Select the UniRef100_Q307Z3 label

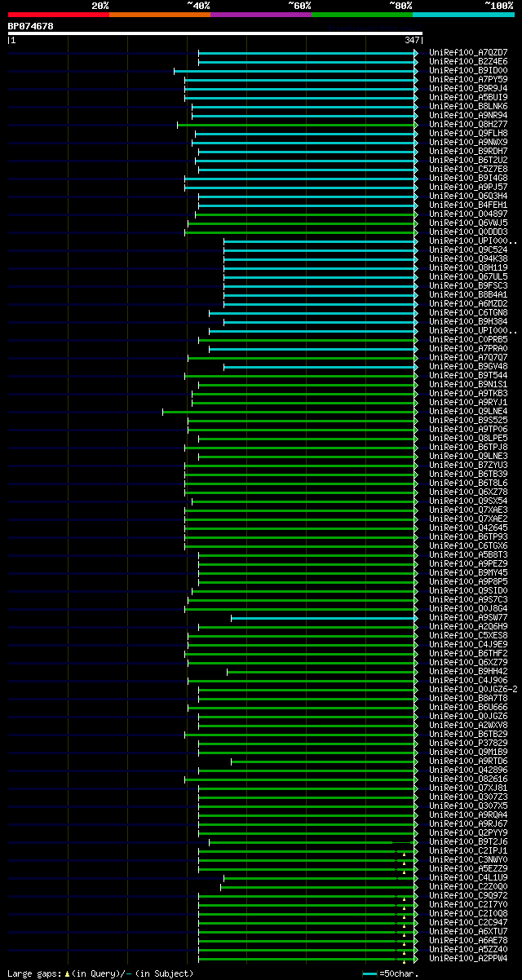pyautogui.click(x=468, y=797)
